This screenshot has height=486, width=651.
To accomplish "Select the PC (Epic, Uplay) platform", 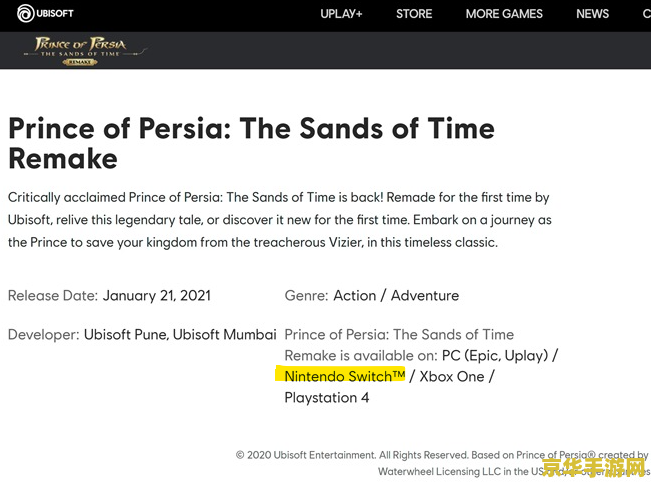I will pos(495,356).
